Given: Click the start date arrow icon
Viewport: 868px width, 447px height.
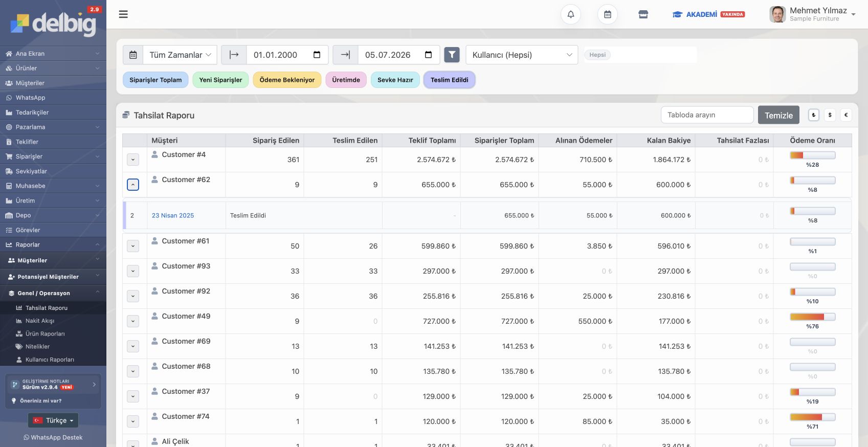Looking at the screenshot, I should (x=234, y=55).
